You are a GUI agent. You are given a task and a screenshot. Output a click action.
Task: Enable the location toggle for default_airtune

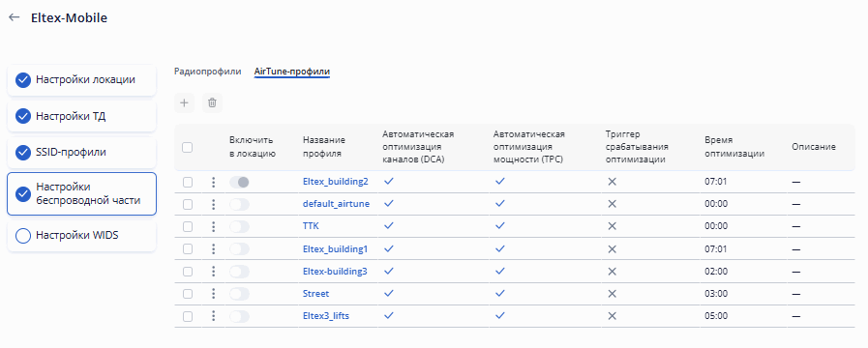[x=239, y=204]
